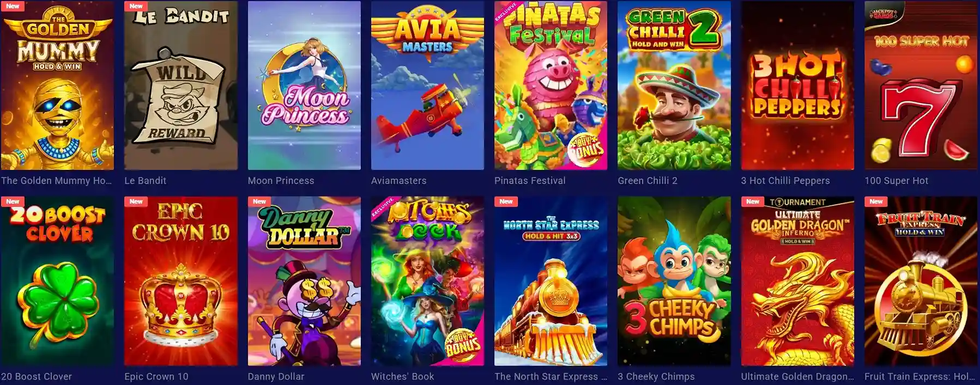
Task: Open the Danny Dollar game thumbnail
Action: click(x=304, y=281)
